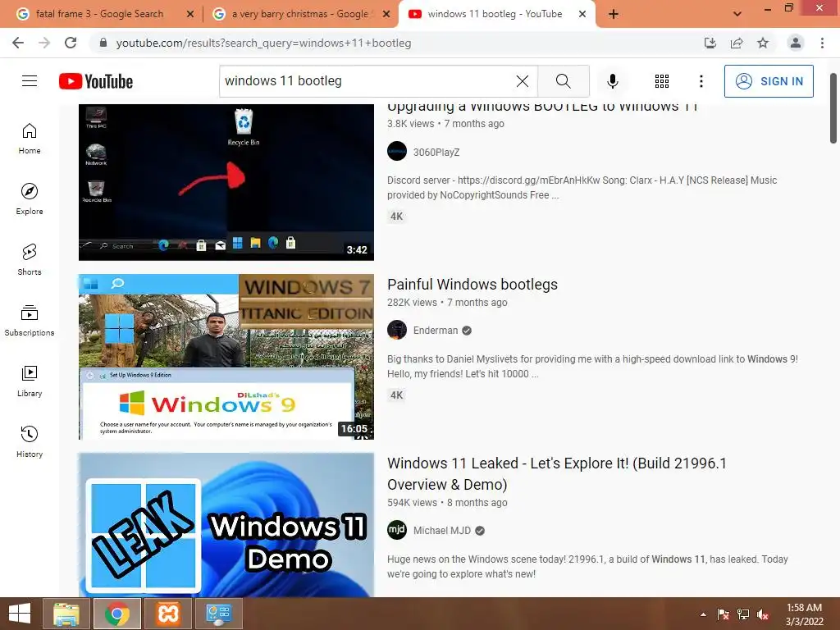Open the control panel taskbar icon
This screenshot has width=840, height=630.
219,614
